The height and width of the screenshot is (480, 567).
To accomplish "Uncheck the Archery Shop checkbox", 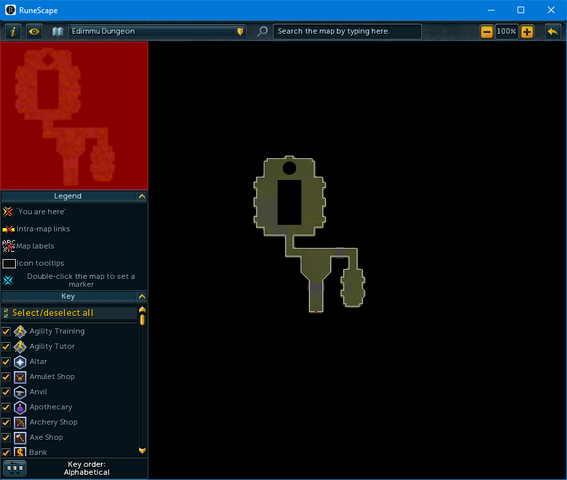I will (6, 422).
